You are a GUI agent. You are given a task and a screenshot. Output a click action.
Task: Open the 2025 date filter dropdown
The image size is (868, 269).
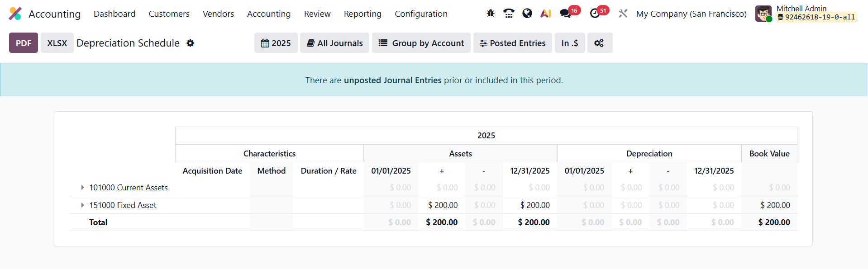[276, 43]
